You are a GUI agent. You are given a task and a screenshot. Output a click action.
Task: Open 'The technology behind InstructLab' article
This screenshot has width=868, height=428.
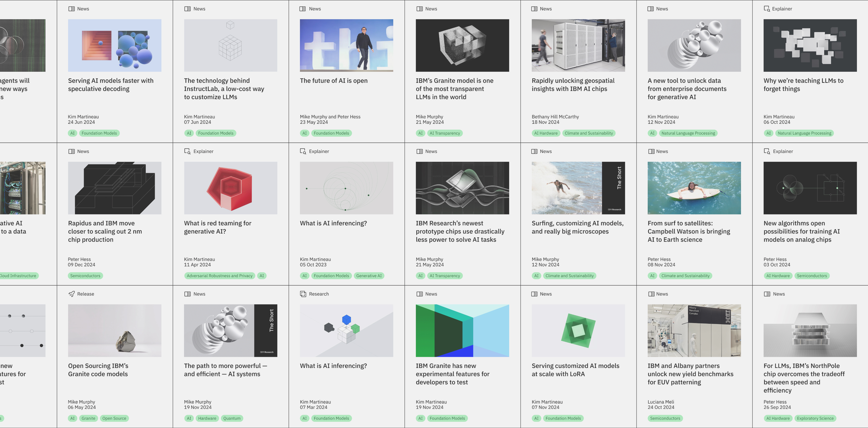(224, 89)
